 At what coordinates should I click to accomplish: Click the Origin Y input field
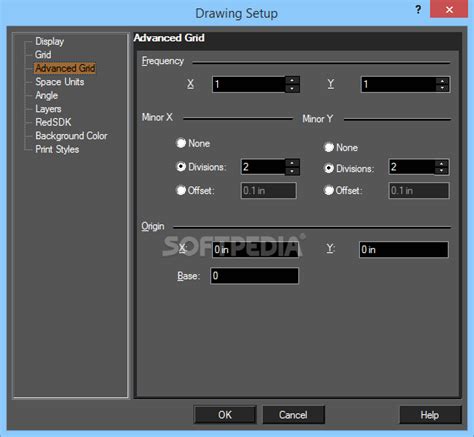(404, 250)
